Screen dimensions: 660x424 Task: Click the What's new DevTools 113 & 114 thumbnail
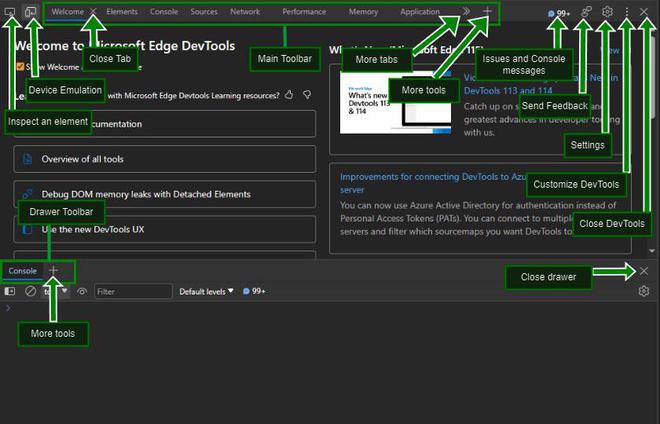pyautogui.click(x=396, y=102)
